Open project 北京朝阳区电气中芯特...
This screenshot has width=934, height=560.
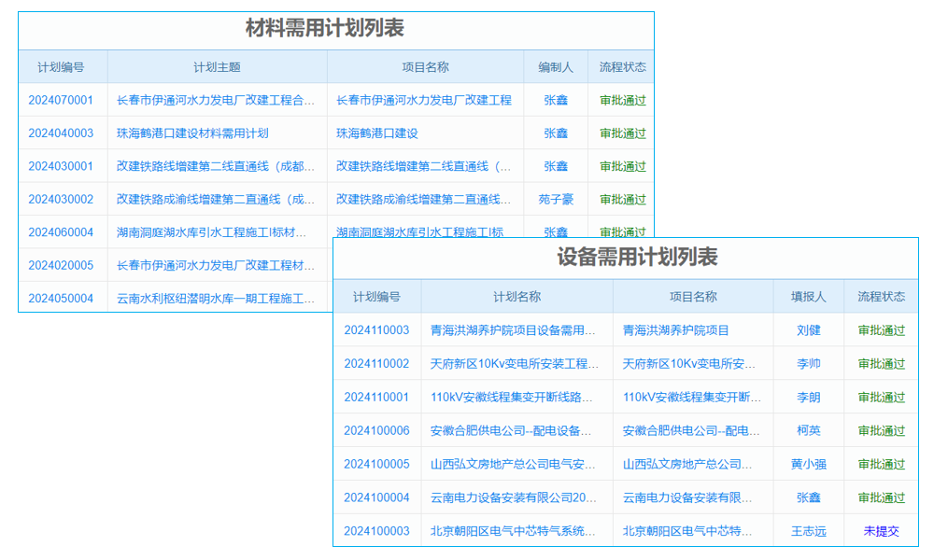(691, 531)
